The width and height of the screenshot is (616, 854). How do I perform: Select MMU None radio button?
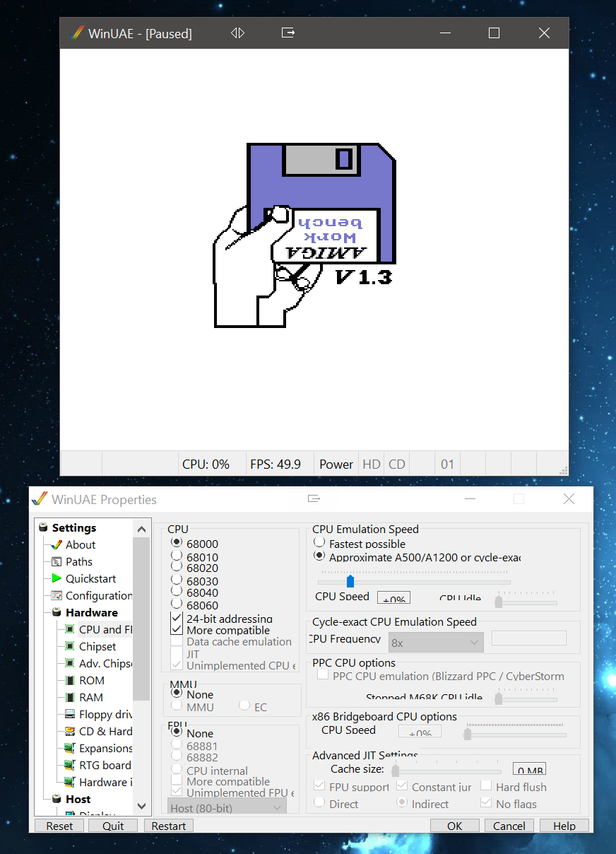(x=177, y=693)
